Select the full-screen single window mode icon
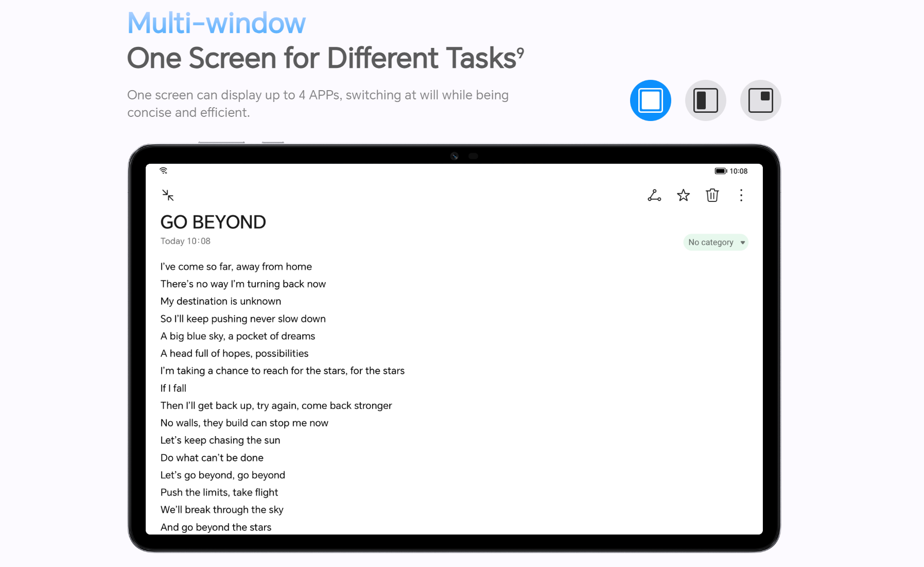The image size is (924, 567). [650, 100]
